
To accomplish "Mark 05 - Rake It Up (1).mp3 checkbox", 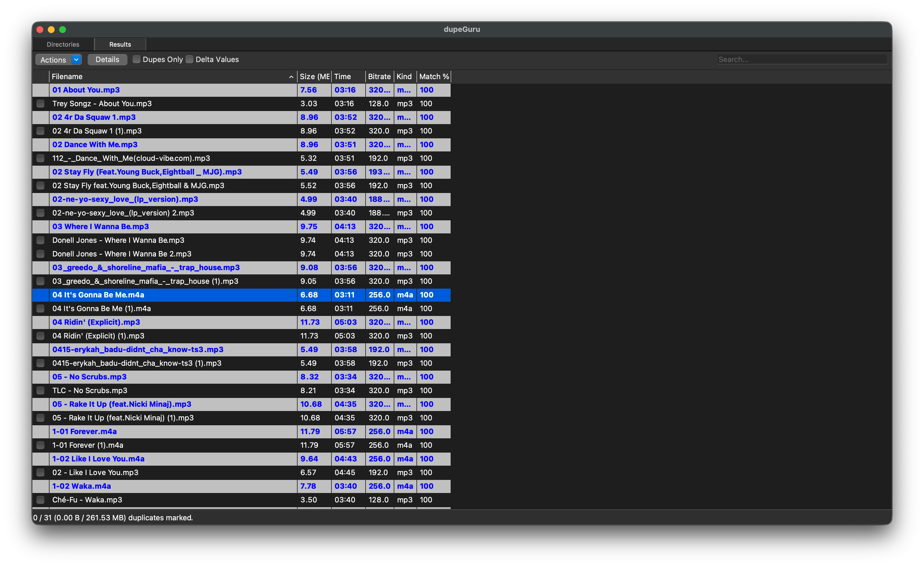I will click(40, 418).
